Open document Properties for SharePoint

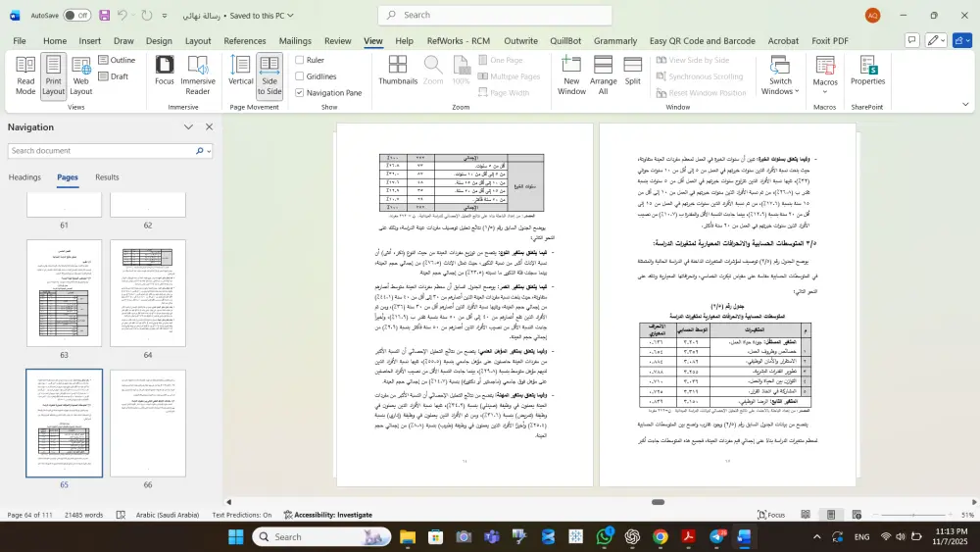(867, 70)
